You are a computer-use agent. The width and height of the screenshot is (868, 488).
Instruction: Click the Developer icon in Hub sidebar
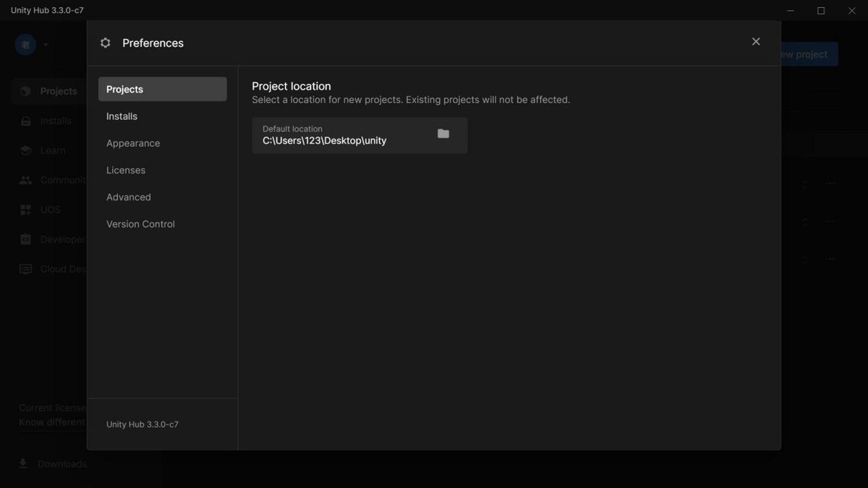coord(26,239)
